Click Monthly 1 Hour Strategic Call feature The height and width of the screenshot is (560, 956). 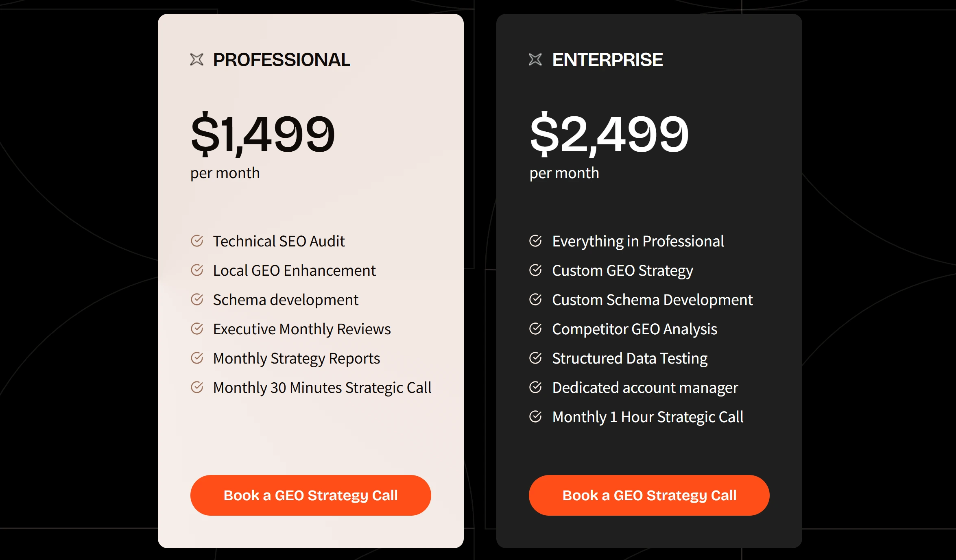click(x=648, y=417)
